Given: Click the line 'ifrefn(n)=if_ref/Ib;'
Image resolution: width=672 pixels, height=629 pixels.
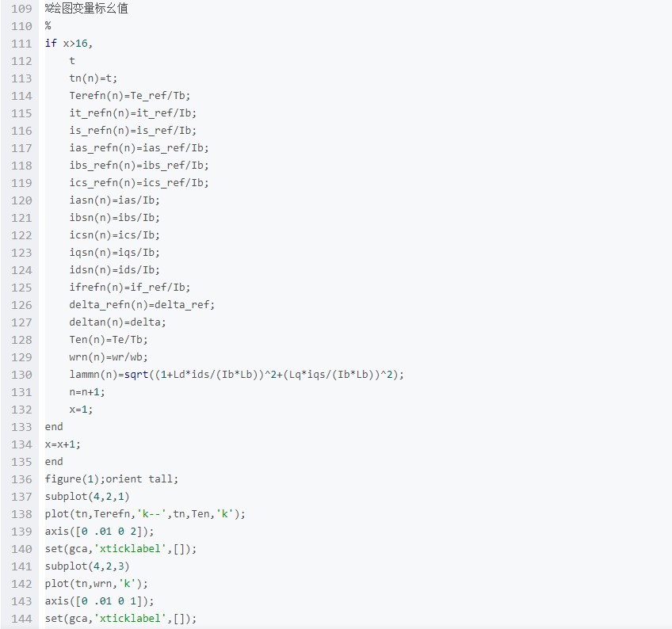Looking at the screenshot, I should 129,287.
